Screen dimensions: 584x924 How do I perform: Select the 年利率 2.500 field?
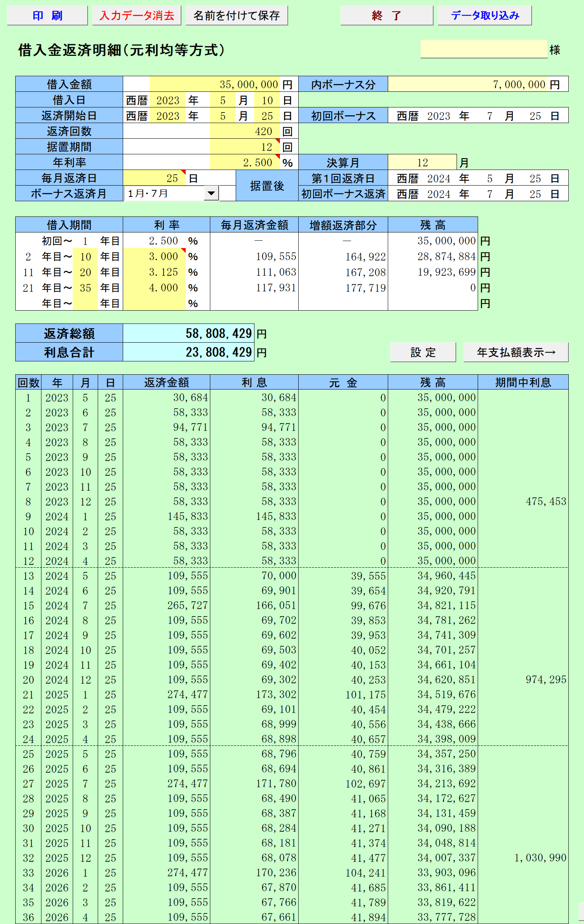[x=245, y=163]
